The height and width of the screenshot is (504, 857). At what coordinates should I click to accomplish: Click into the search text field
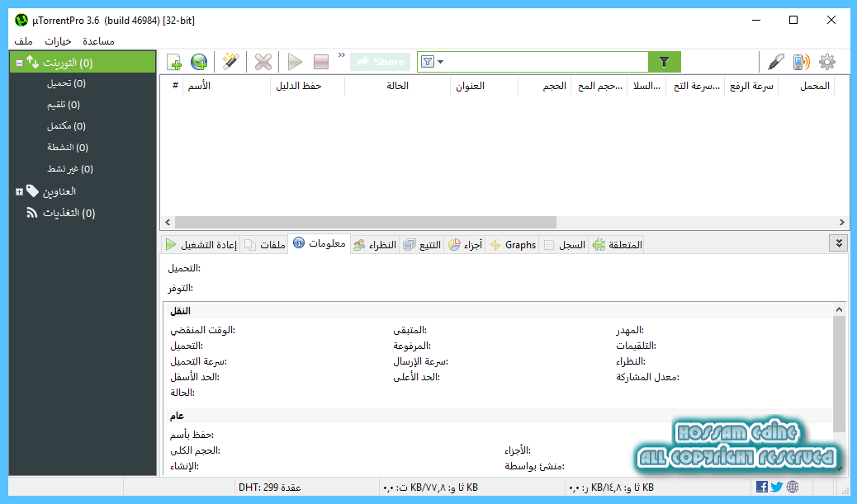coord(547,62)
